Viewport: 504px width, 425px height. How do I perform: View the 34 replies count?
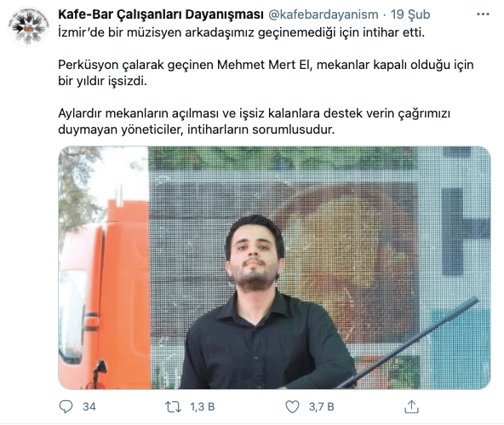click(89, 407)
